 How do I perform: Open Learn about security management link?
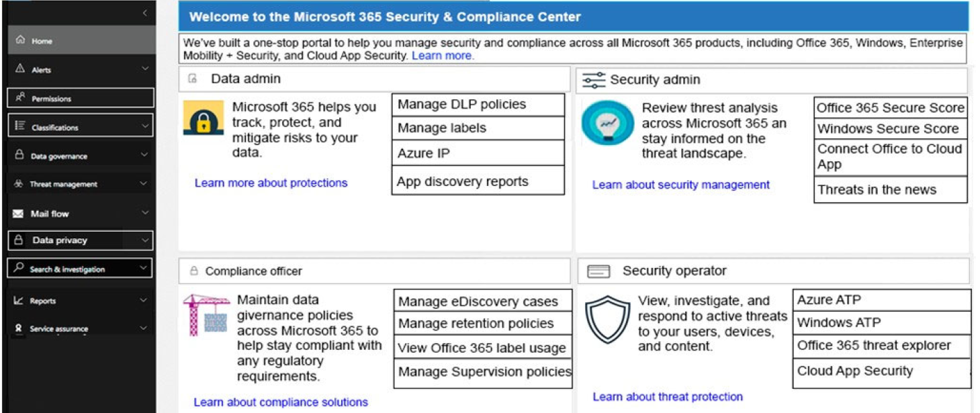681,185
